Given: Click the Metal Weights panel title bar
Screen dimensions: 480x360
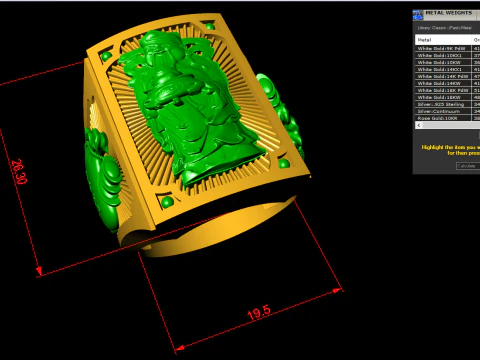Looking at the screenshot, I should [x=446, y=14].
